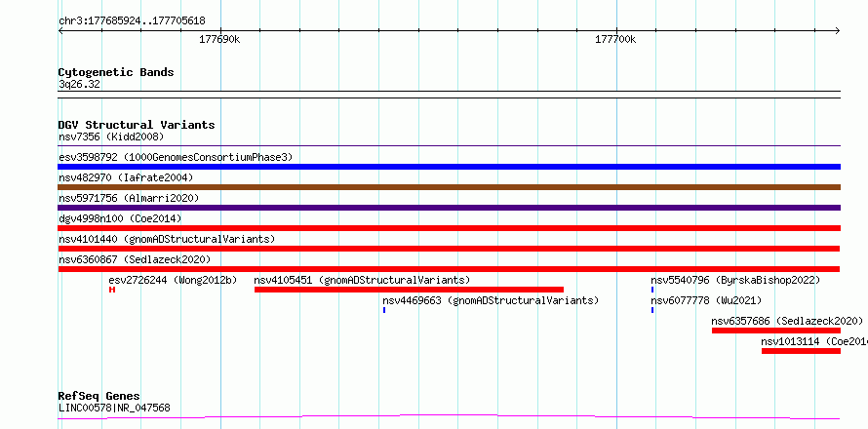
Task: Open the nsv5540796 (ByrskaBishop2022) label
Action: pos(735,280)
